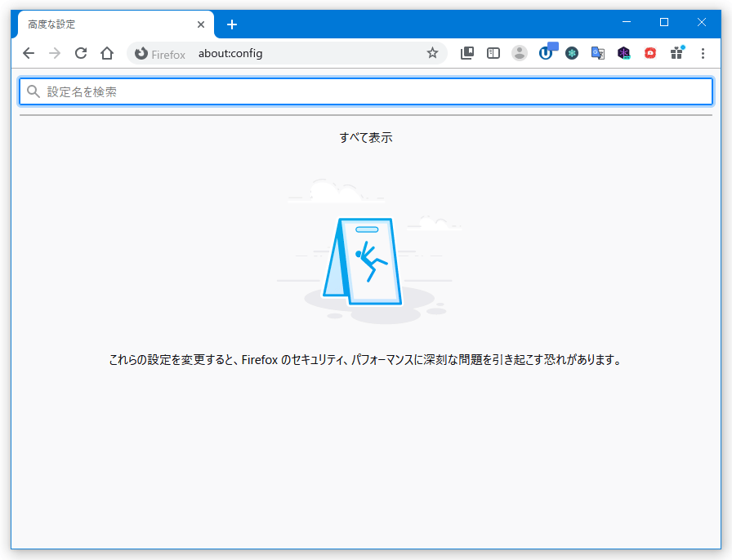Reload the about:config page
Screen dimensions: 732x560
point(81,53)
